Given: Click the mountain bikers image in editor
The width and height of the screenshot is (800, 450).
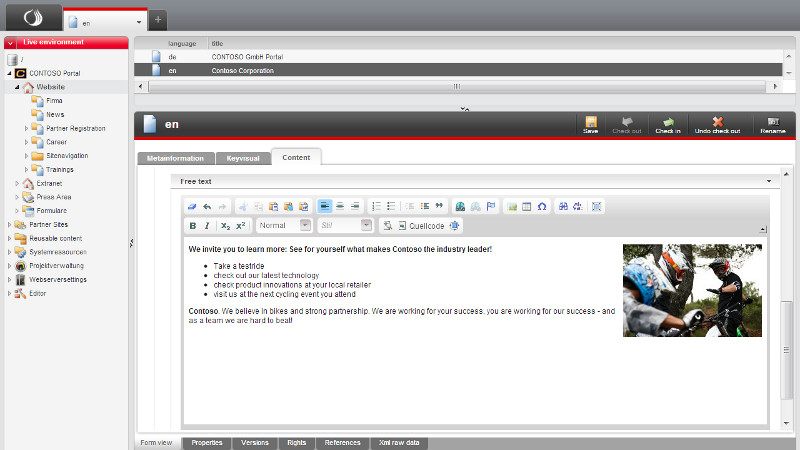Looking at the screenshot, I should [692, 290].
